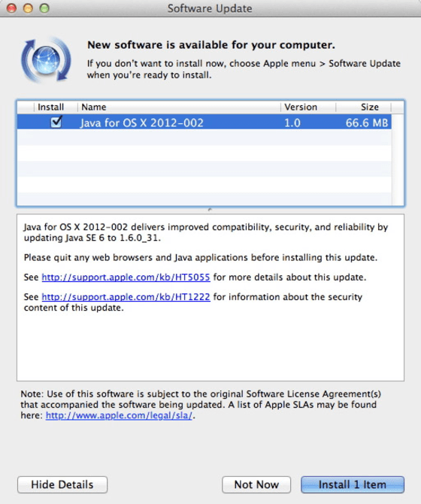
Task: Click the Software Update window title
Action: 210,8
